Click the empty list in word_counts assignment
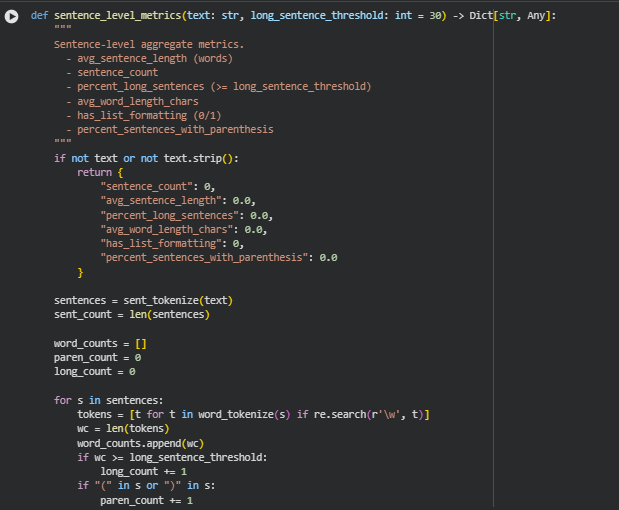This screenshot has height=510, width=619. tap(140, 343)
